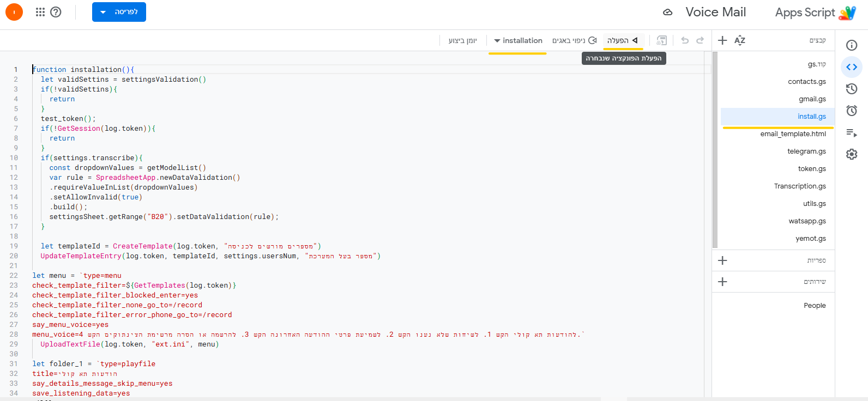Screen dimensions: 868x401
Task: Undo the last edit
Action: point(685,40)
